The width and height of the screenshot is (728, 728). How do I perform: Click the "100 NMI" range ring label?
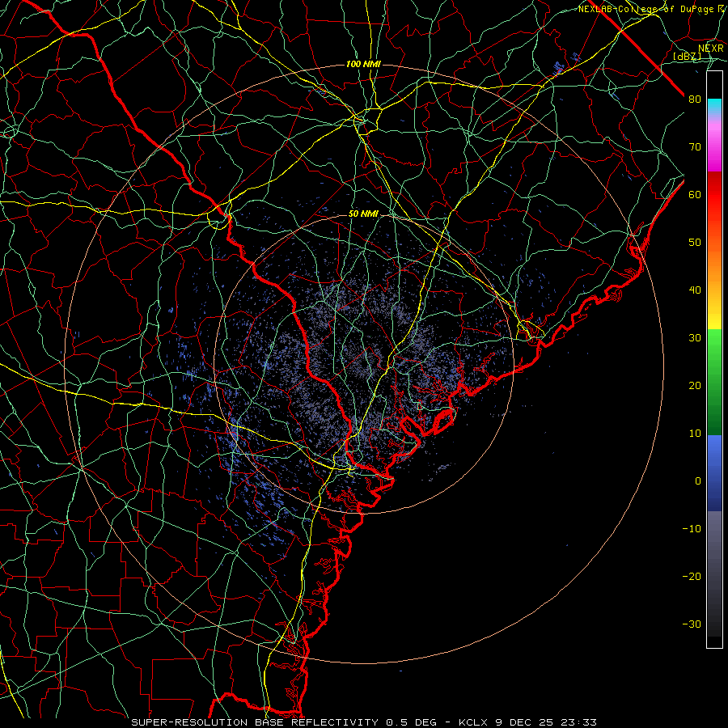pos(363,64)
